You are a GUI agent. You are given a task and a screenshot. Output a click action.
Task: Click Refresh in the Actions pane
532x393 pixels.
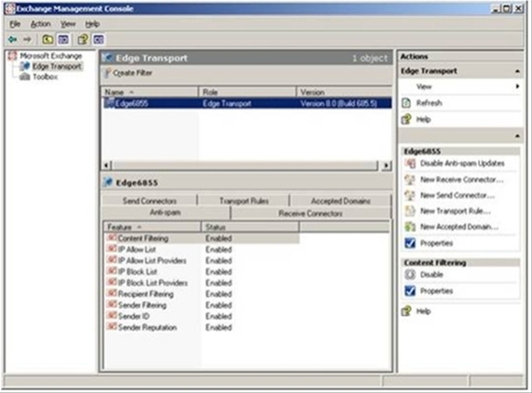430,103
